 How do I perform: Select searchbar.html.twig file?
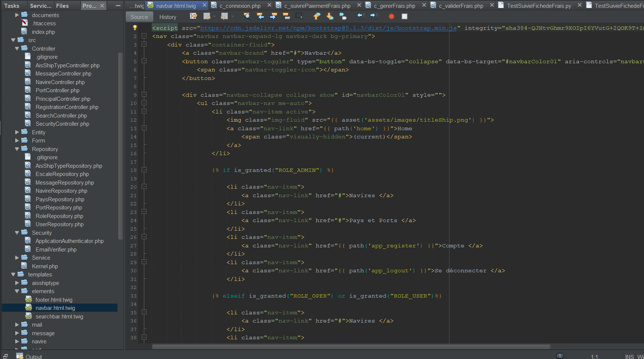coord(59,317)
